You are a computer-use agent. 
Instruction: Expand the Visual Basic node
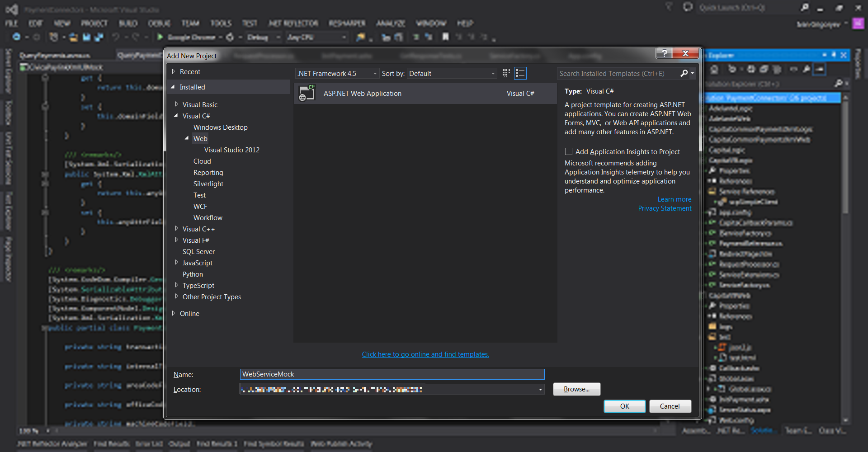tap(176, 104)
